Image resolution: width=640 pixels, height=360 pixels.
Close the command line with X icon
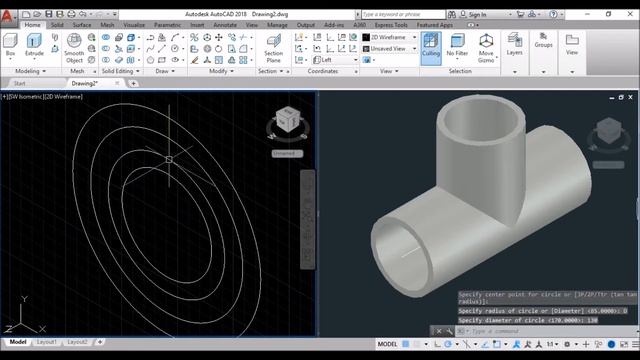click(x=439, y=331)
